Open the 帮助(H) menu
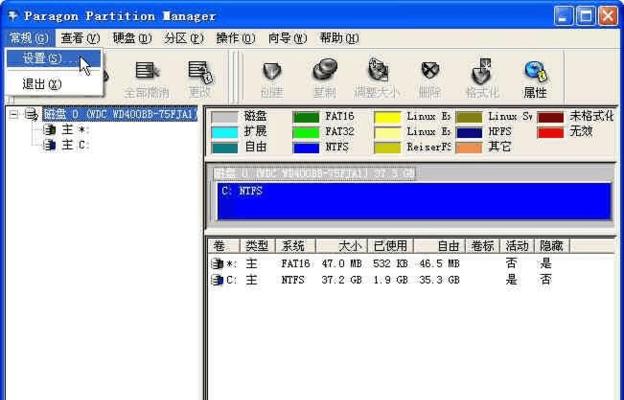 click(339, 38)
